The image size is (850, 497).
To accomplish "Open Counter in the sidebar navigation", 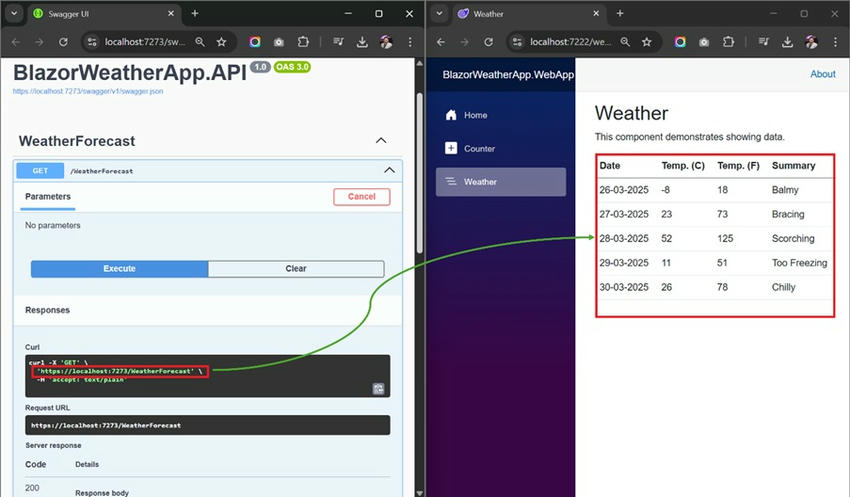I will pyautogui.click(x=501, y=149).
